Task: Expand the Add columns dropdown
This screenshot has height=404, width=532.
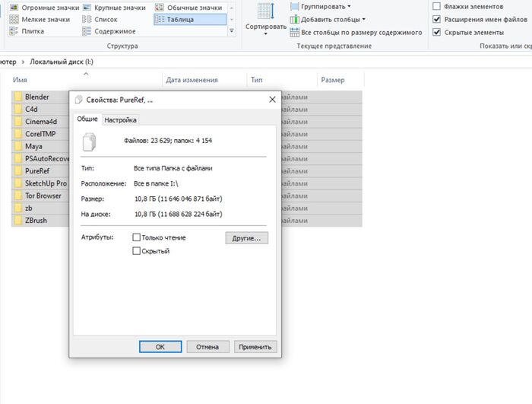Action: coord(332,19)
